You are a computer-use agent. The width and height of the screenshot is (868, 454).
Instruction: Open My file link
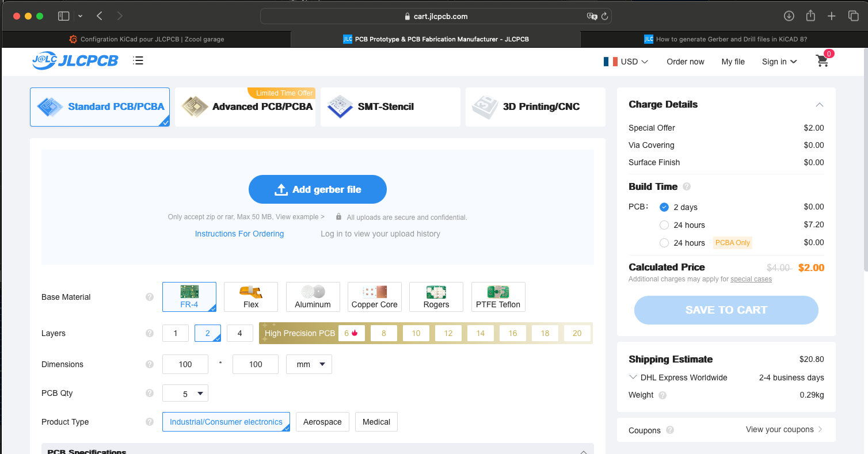[733, 62]
